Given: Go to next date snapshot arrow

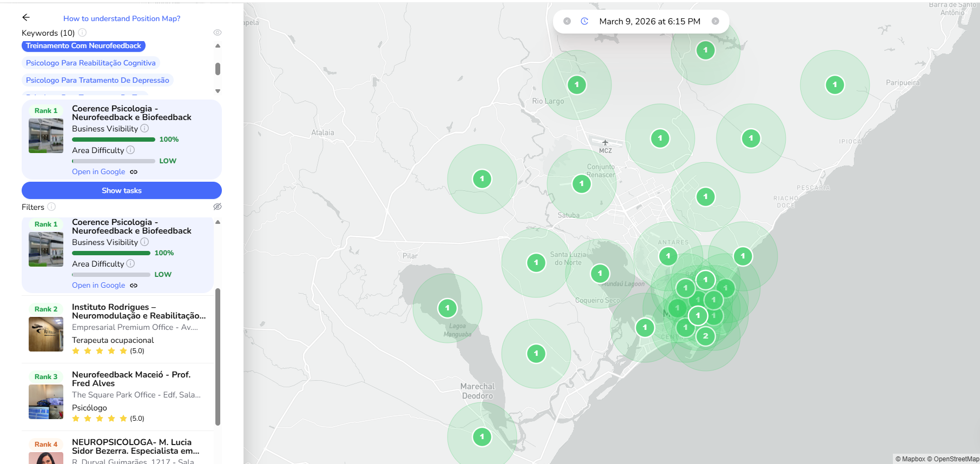Looking at the screenshot, I should pos(715,21).
